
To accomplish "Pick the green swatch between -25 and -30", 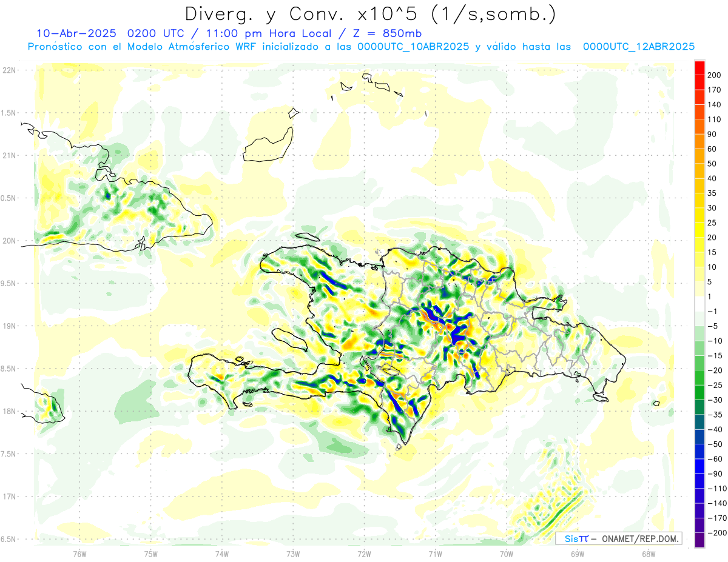I will click(x=700, y=393).
